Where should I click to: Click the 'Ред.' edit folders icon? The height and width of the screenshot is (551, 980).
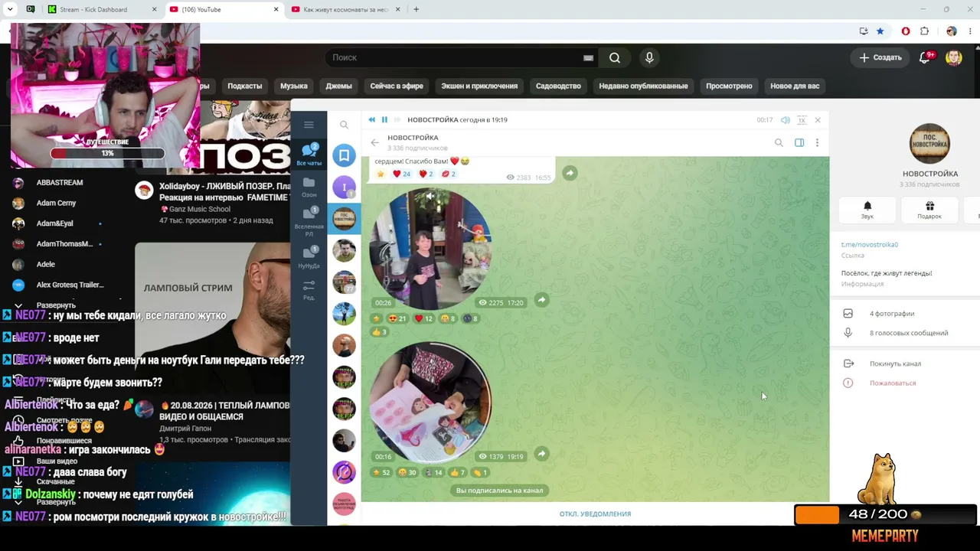(309, 290)
